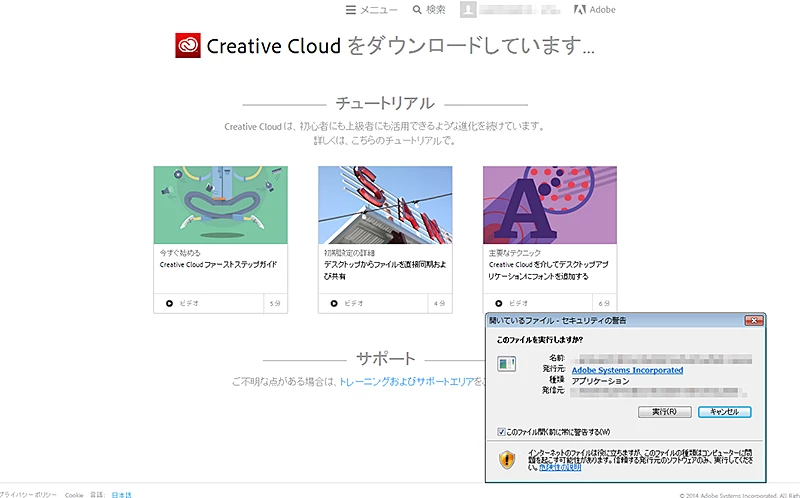Click the 主要なテクニック category label
The image size is (800, 498).
pyautogui.click(x=514, y=253)
